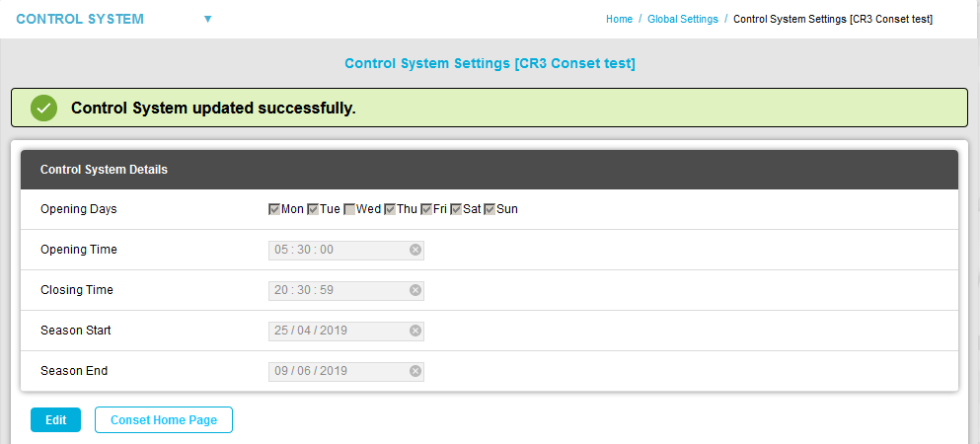Open the CONTROL SYSTEM menu title

[80, 19]
